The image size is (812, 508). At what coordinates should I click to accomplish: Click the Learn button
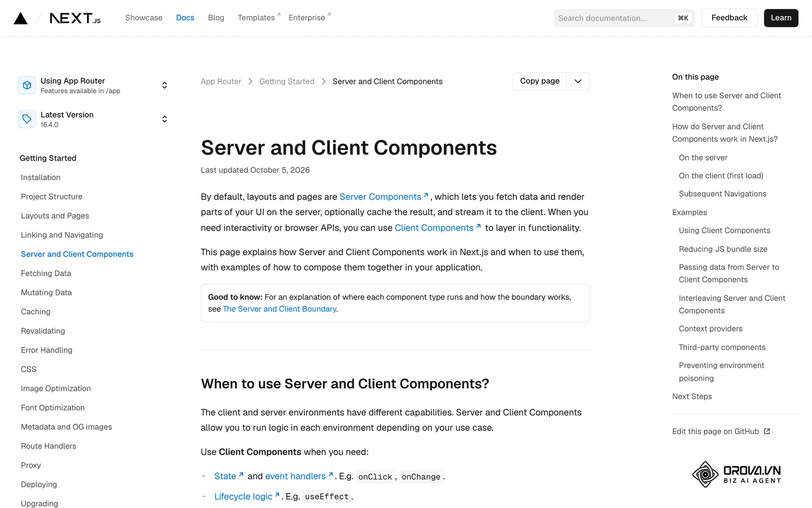(x=781, y=18)
